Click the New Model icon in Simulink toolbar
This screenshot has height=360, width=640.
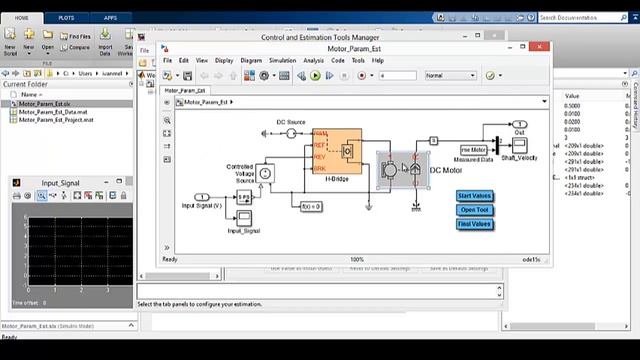(x=167, y=76)
